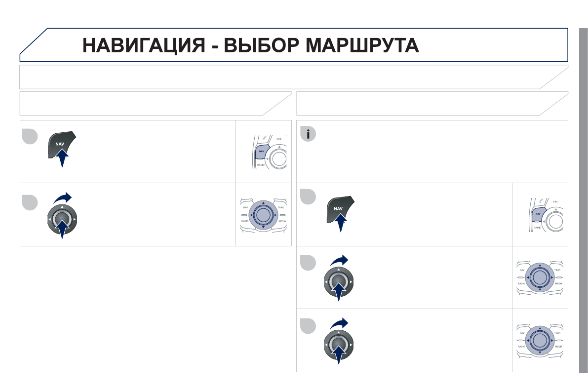Open the last dial diagram in right column
588x392 pixels.
click(540, 340)
